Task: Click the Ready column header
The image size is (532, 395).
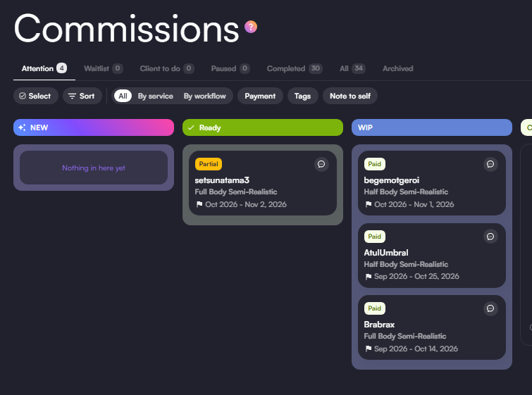Action: (x=263, y=127)
